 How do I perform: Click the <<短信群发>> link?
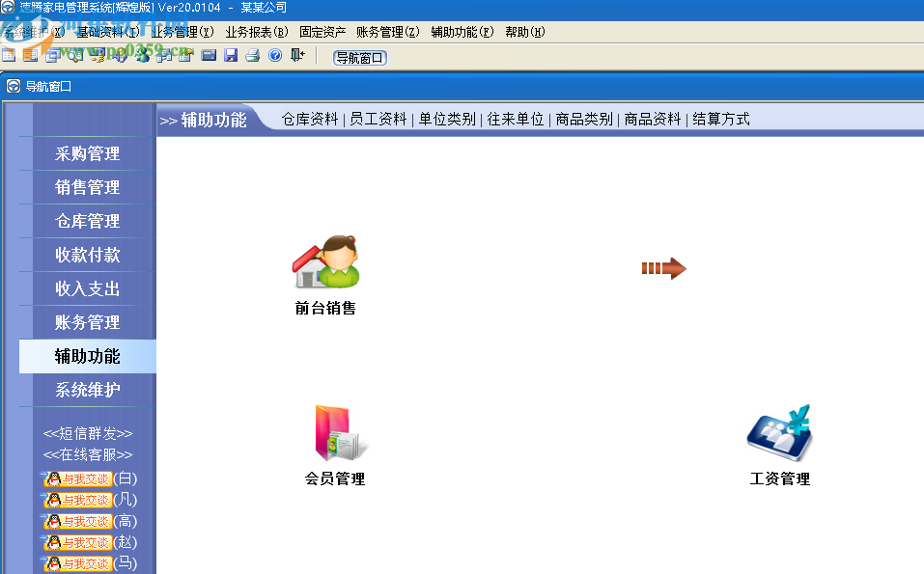tap(88, 434)
